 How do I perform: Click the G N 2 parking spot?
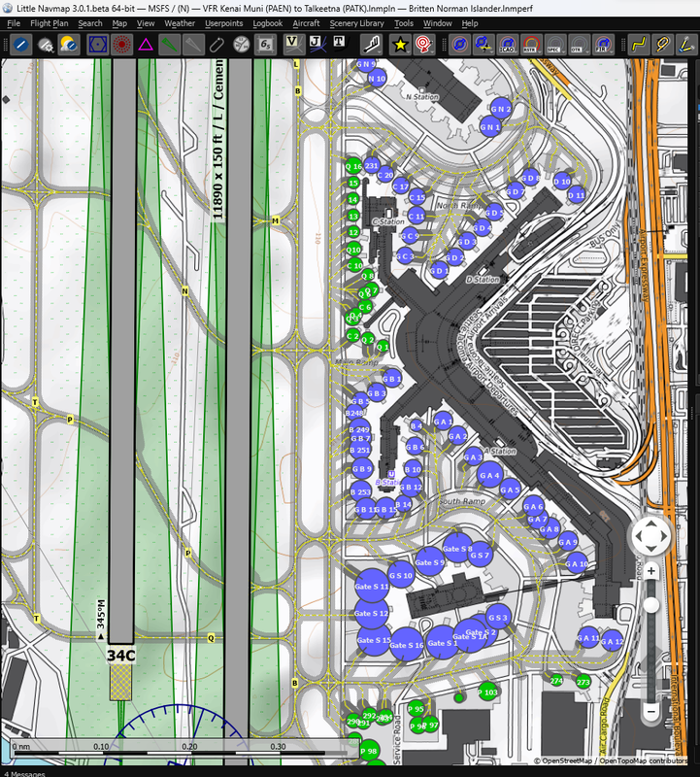[x=501, y=109]
